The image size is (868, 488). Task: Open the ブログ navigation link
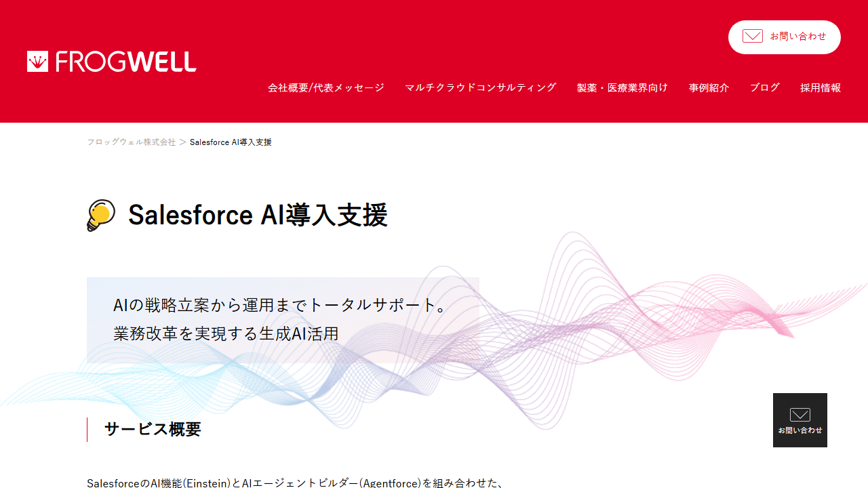coord(765,87)
